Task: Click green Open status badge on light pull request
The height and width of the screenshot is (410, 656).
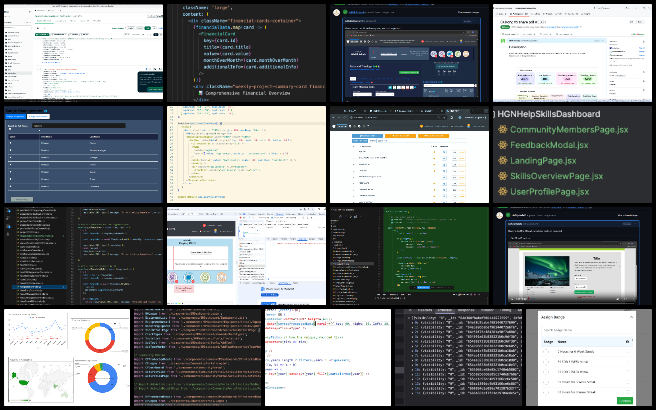Action: point(504,27)
